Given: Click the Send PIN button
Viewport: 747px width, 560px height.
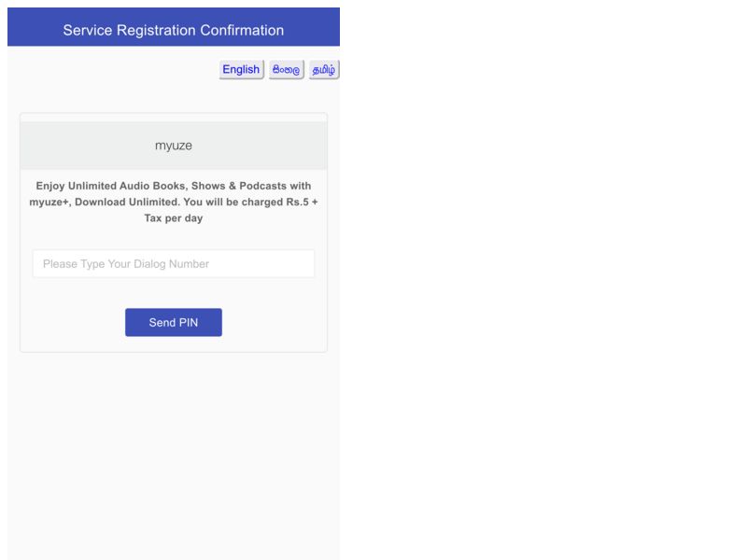Looking at the screenshot, I should tap(174, 322).
